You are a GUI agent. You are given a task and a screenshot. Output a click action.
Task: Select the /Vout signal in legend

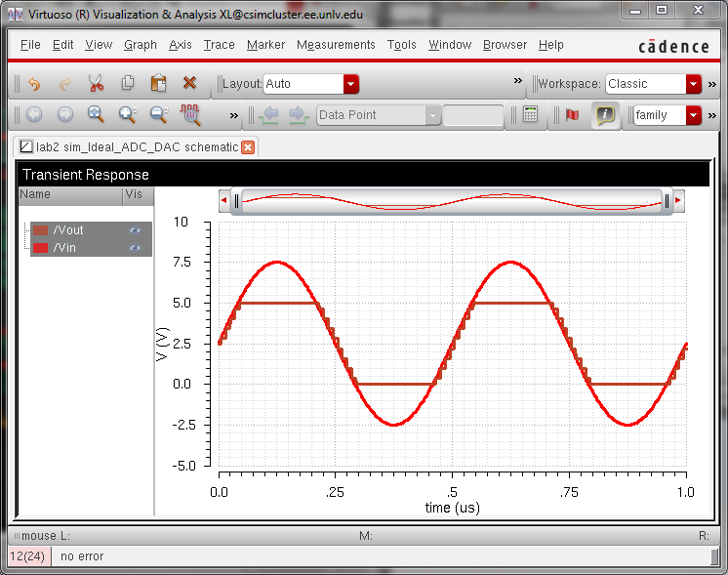pyautogui.click(x=68, y=230)
